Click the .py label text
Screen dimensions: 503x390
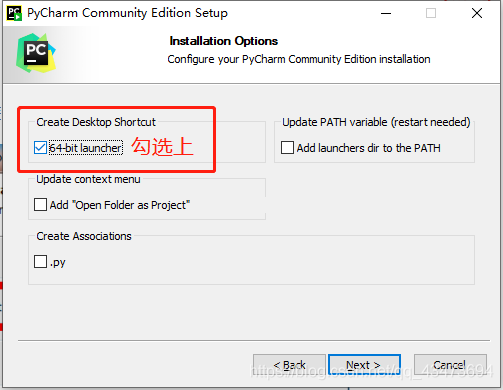pos(58,263)
